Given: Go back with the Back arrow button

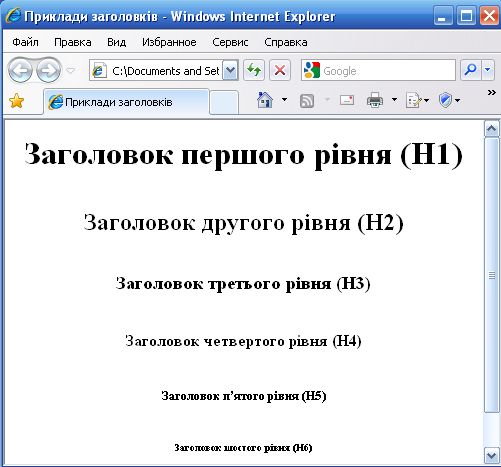Looking at the screenshot, I should click(x=20, y=70).
